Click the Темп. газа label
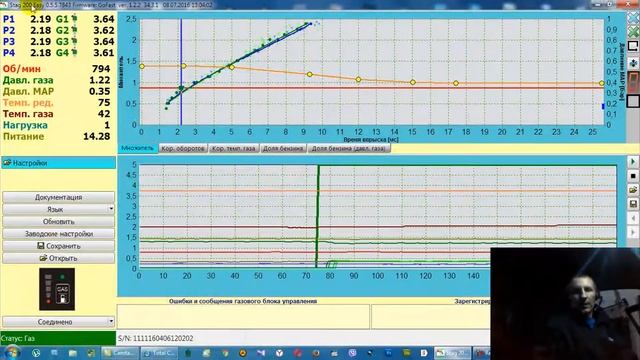640x360 pixels. click(x=28, y=114)
